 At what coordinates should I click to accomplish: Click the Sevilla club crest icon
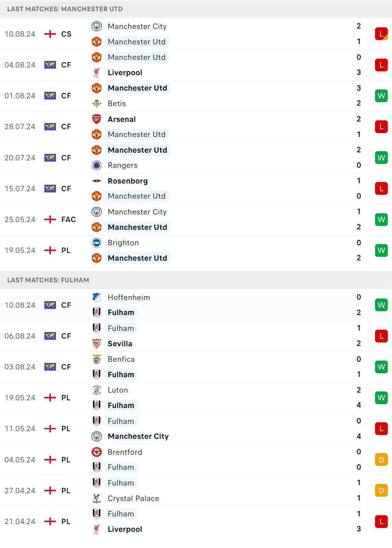click(96, 344)
